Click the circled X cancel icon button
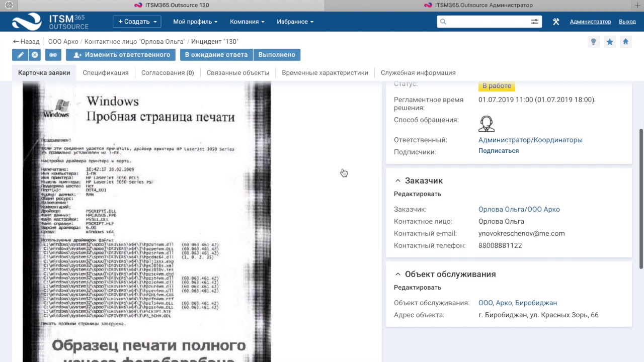This screenshot has width=644, height=362. 35,55
